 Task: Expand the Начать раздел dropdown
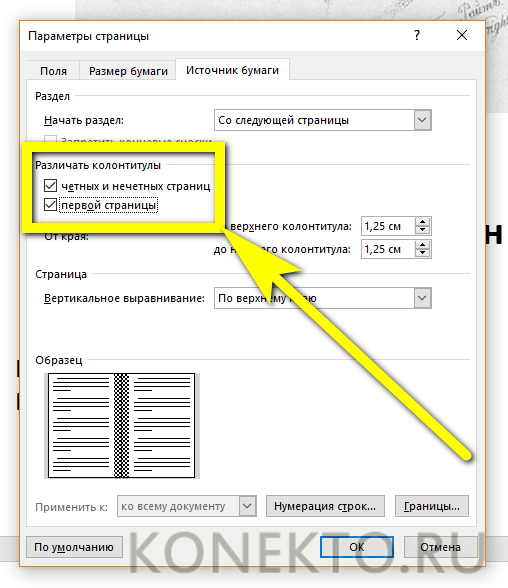click(x=422, y=120)
